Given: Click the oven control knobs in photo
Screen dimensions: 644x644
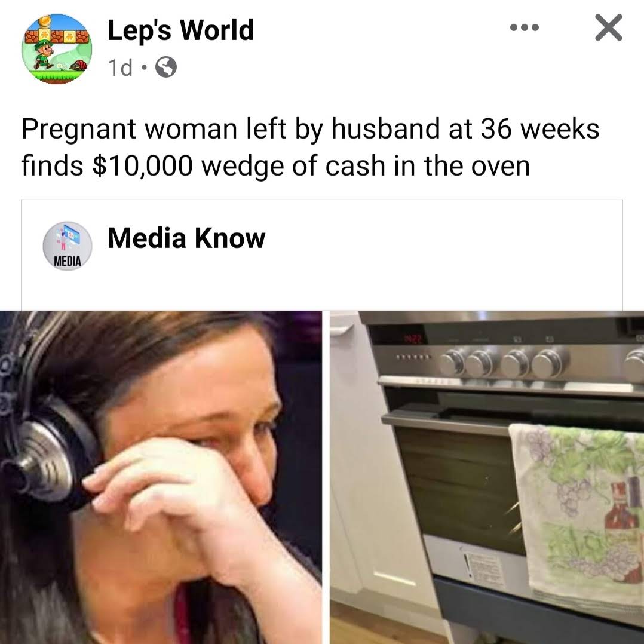Looking at the screenshot, I should (505, 363).
